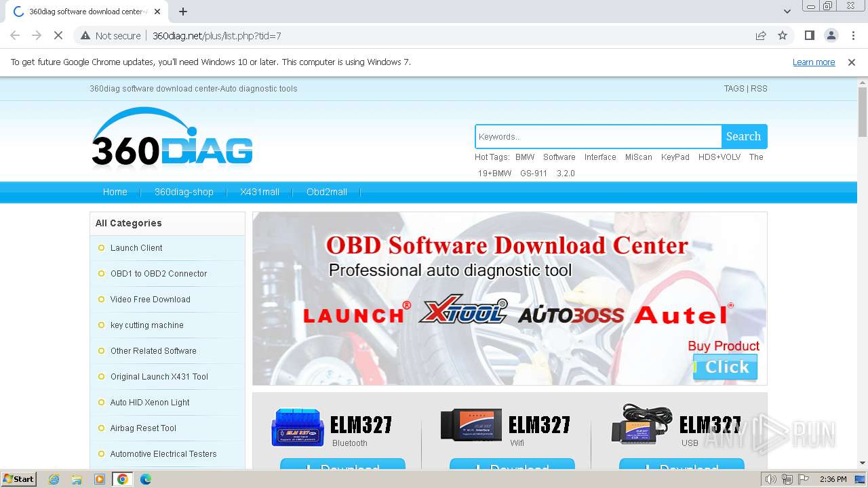868x488 pixels.
Task: Share this page icon in address bar
Action: click(761, 36)
